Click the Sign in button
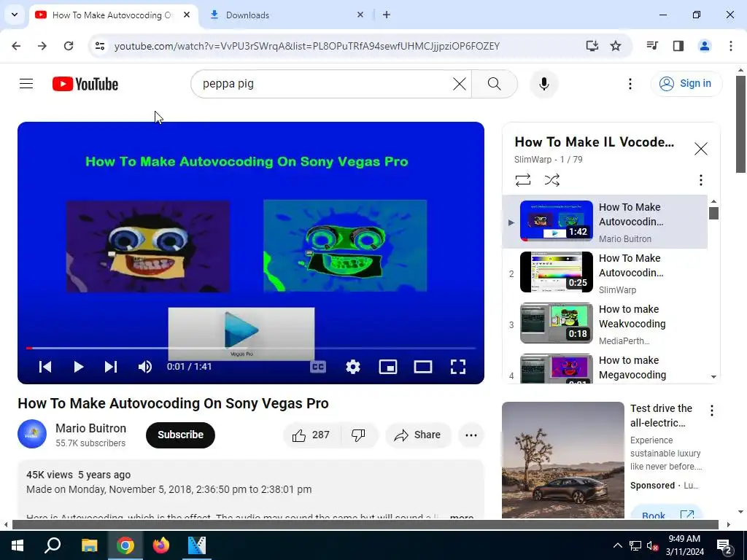 (686, 83)
